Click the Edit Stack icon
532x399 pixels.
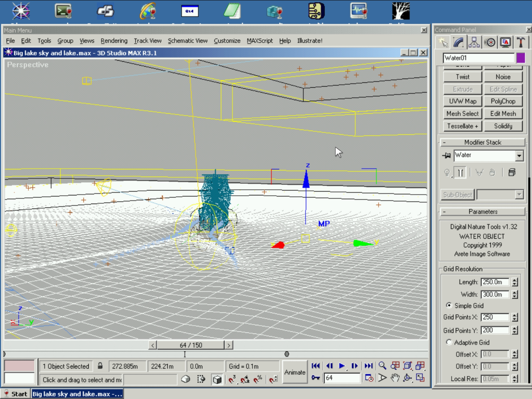(512, 172)
